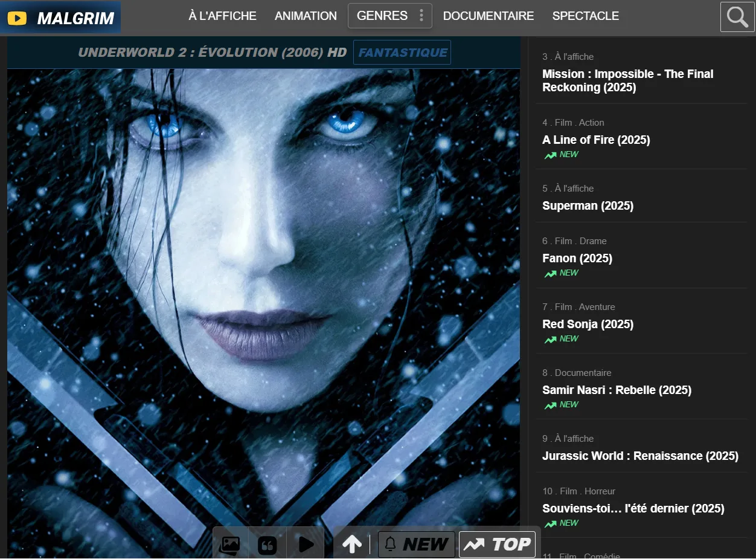Click the FANTASTIQUE genre badge
The height and width of the screenshot is (559, 756).
click(x=402, y=52)
